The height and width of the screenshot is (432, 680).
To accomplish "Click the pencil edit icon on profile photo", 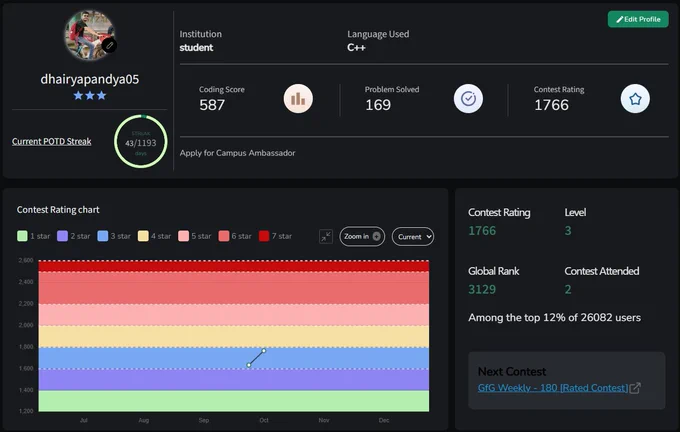I will pos(109,45).
